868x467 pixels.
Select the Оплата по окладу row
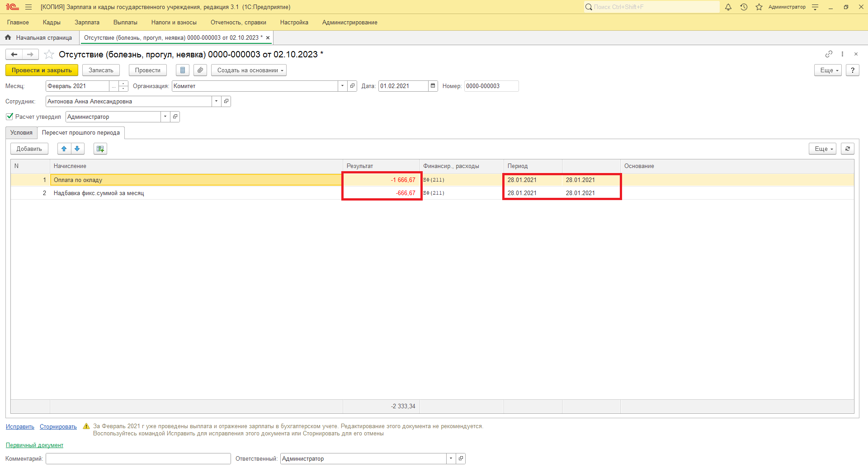coord(432,180)
